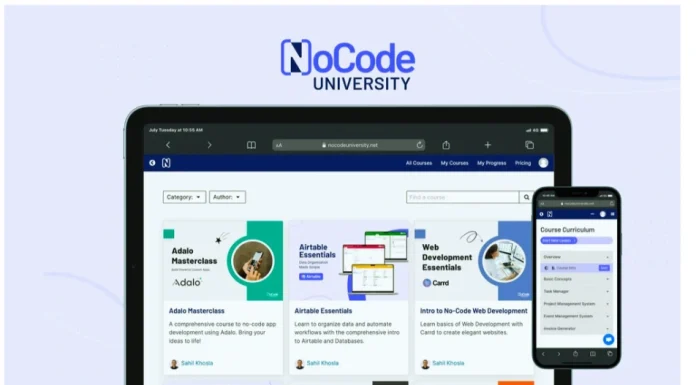Tap the Start button on Course Intro row
Screen dimensions: 696x385
(x=604, y=268)
